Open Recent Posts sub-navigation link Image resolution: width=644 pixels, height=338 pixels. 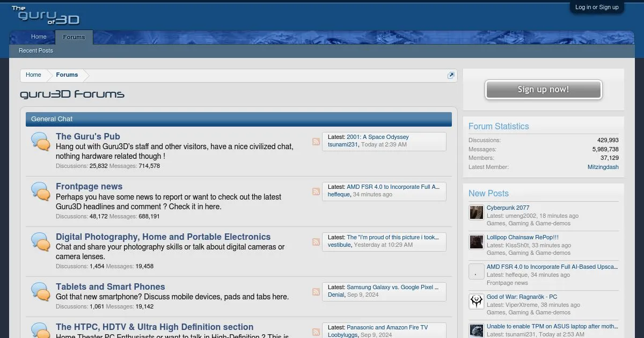(x=36, y=50)
